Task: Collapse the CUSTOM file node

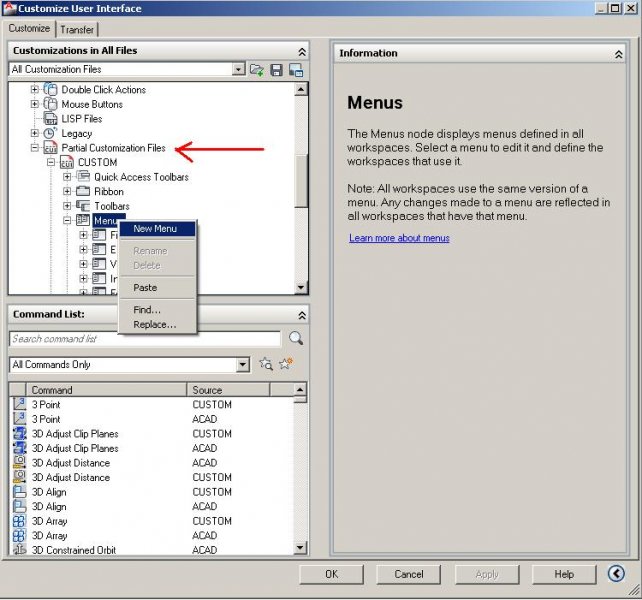Action: click(51, 162)
